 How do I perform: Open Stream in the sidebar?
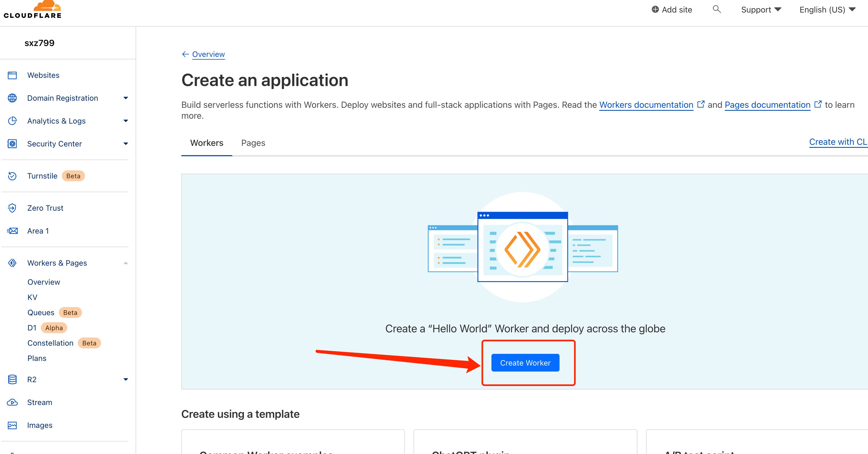tap(40, 403)
